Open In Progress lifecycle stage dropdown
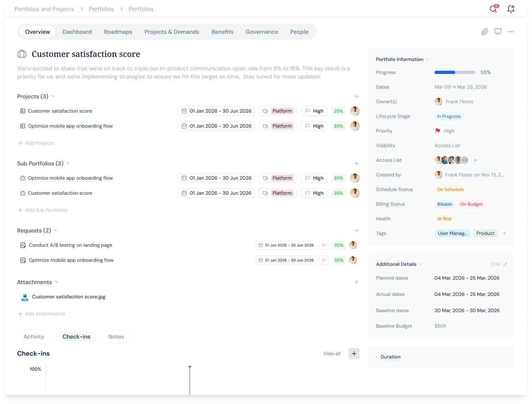Image resolution: width=532 pixels, height=404 pixels. (x=449, y=116)
